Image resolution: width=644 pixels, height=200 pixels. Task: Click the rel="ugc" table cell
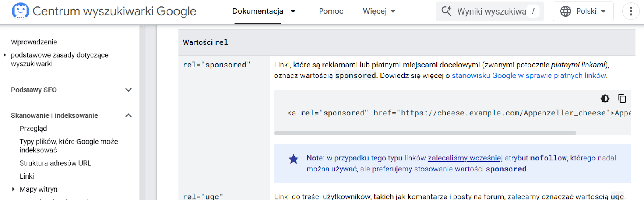[224, 194]
